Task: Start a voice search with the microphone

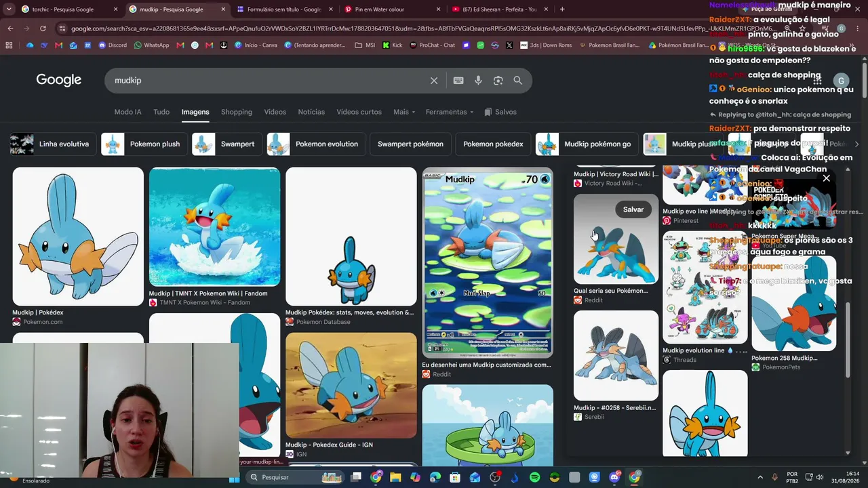Action: tap(478, 81)
